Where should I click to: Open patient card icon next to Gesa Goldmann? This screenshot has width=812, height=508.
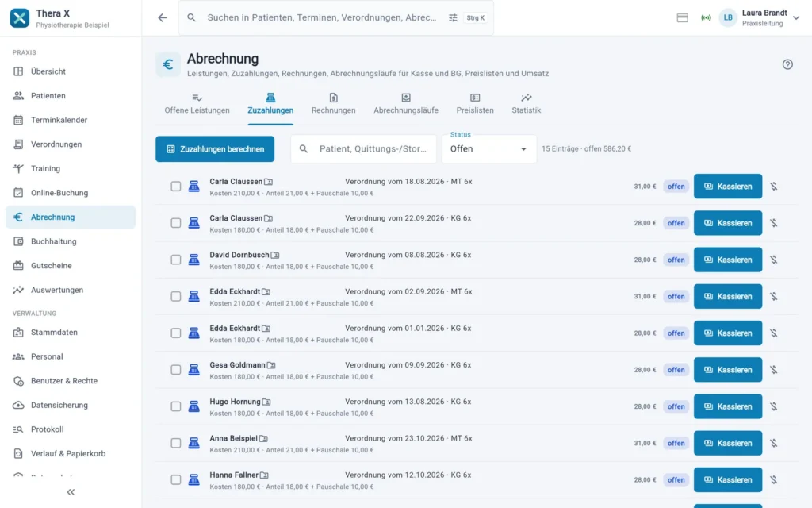[x=271, y=365]
